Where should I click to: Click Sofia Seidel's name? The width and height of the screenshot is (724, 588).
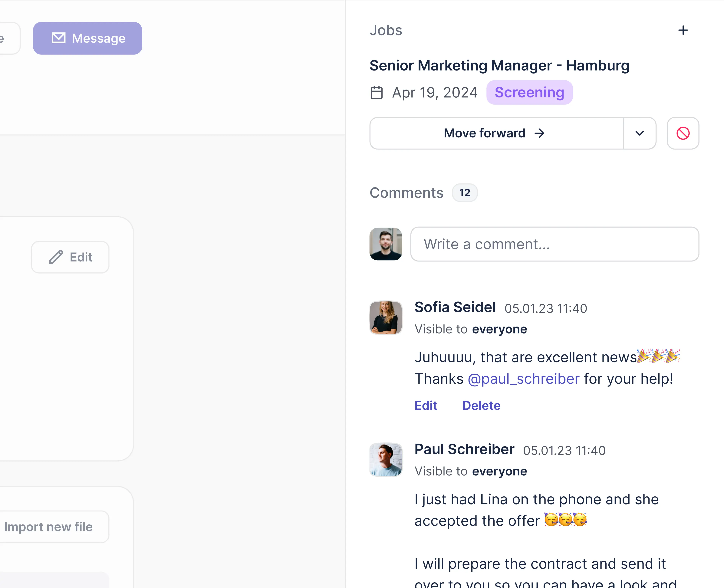click(455, 307)
